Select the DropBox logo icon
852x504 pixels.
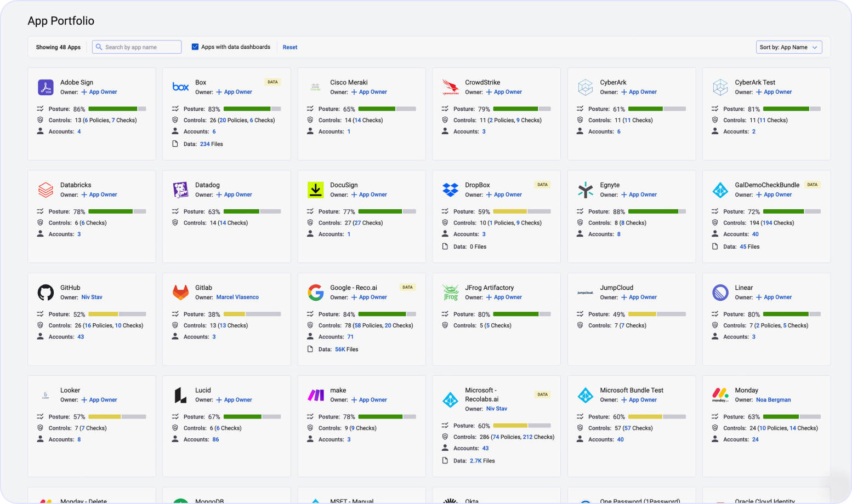click(450, 190)
